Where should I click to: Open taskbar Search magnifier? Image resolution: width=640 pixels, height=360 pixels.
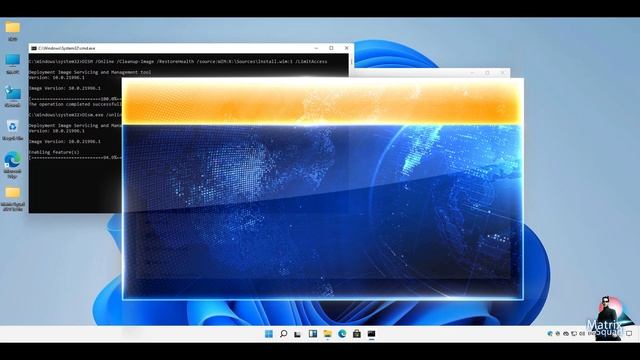coord(283,334)
